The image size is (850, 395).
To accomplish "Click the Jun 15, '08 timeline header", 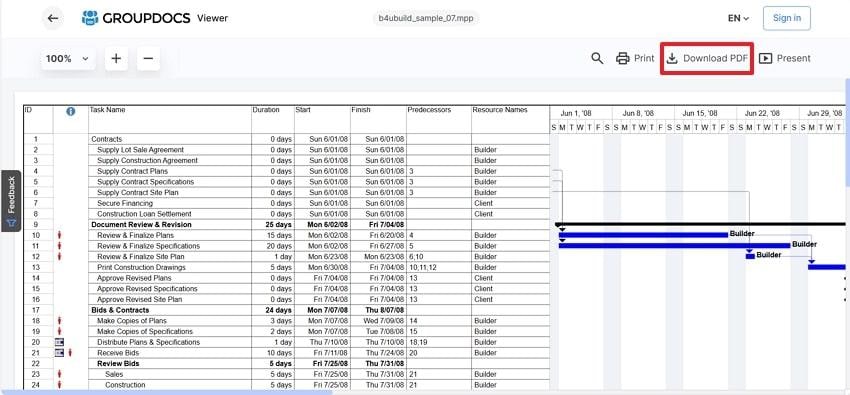I will coord(700,113).
